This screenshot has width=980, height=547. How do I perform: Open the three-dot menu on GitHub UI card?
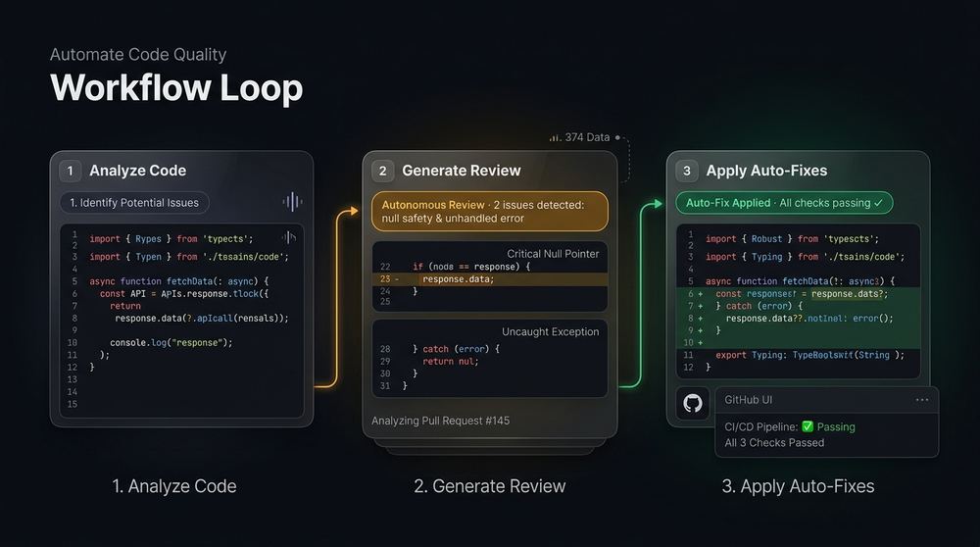[922, 400]
